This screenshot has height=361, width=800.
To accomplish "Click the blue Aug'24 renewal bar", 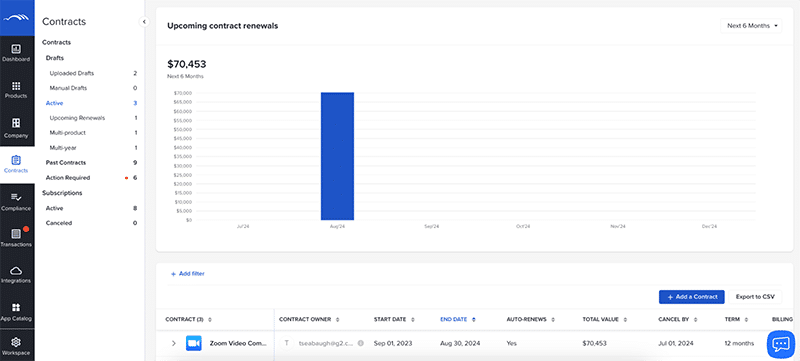I will click(337, 156).
